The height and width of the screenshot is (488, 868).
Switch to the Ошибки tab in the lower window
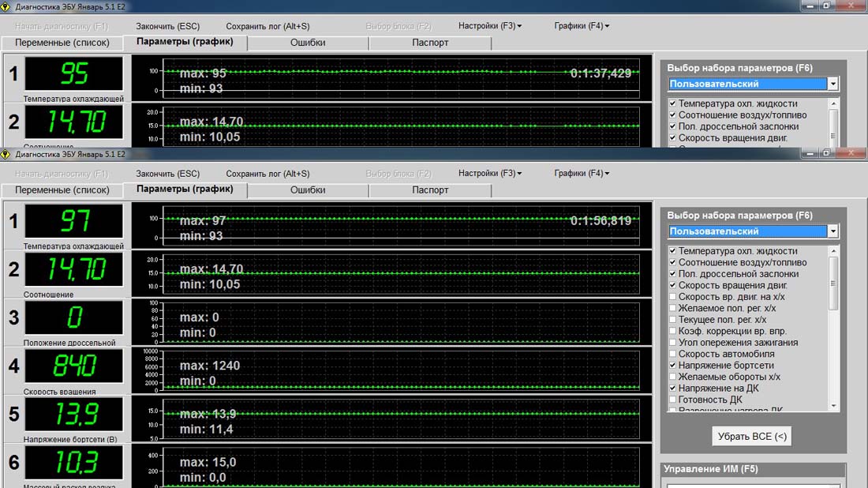[308, 190]
